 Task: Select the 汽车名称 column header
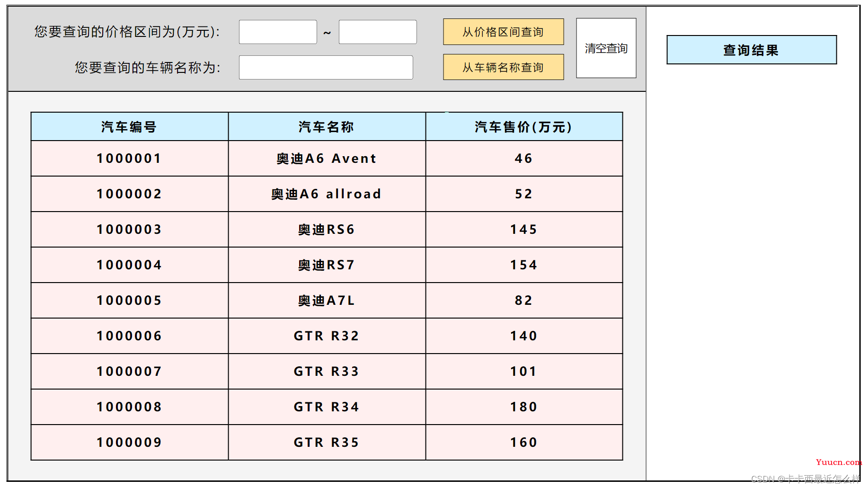(327, 127)
